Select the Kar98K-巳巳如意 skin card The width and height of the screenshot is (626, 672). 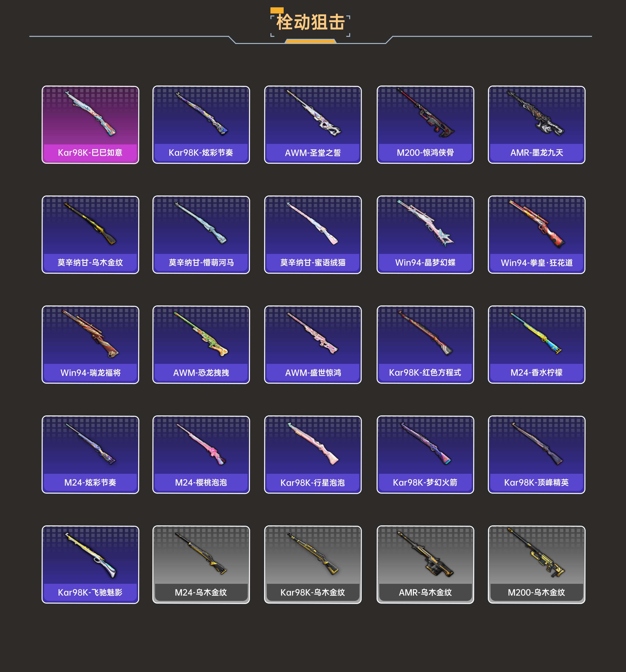(90, 125)
